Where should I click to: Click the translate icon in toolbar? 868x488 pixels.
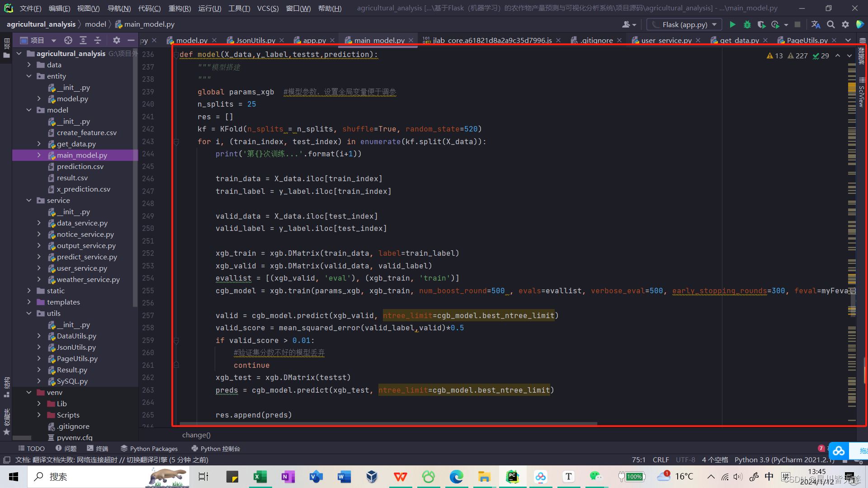pos(816,24)
